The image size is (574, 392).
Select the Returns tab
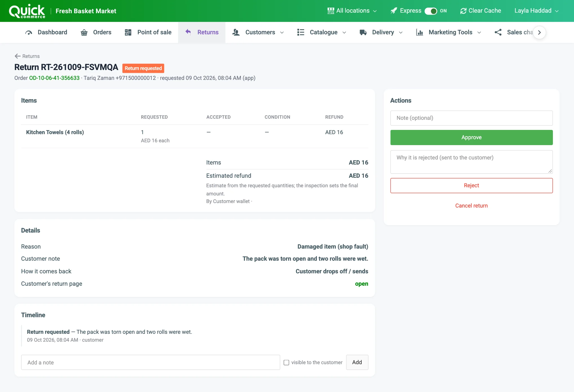point(202,32)
